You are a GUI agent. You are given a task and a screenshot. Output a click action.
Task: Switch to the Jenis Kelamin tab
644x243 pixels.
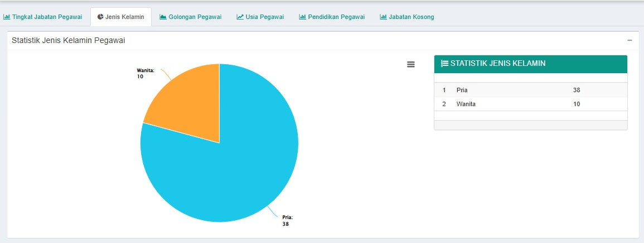pos(121,17)
